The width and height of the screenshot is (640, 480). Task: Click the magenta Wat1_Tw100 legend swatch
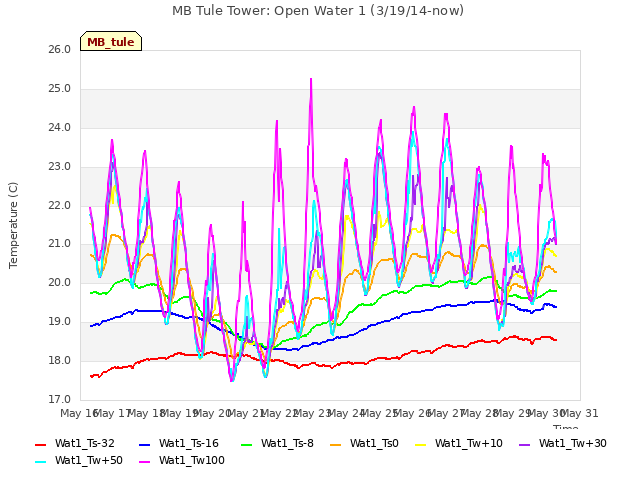pyautogui.click(x=145, y=462)
